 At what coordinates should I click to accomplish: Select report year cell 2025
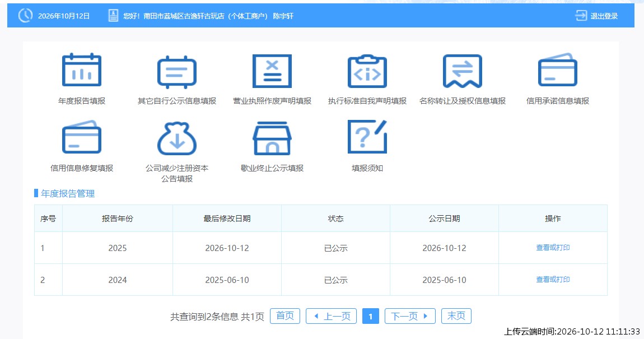[x=118, y=248]
